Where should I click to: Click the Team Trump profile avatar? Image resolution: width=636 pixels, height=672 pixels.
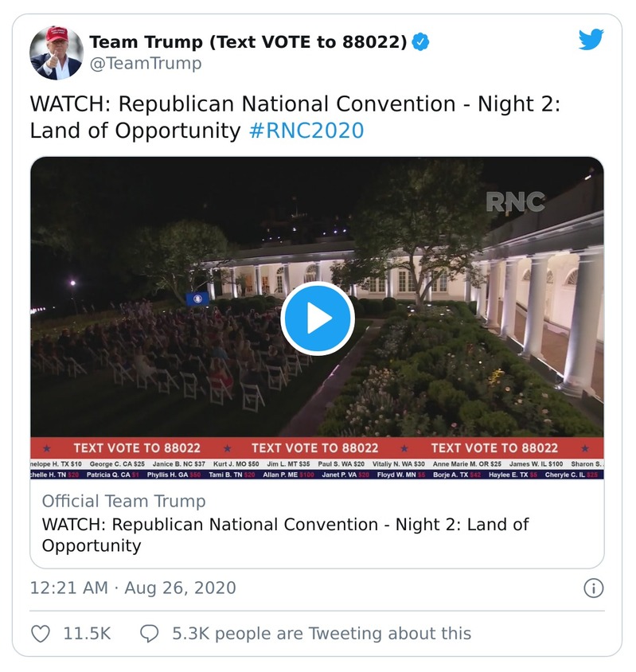(57, 53)
